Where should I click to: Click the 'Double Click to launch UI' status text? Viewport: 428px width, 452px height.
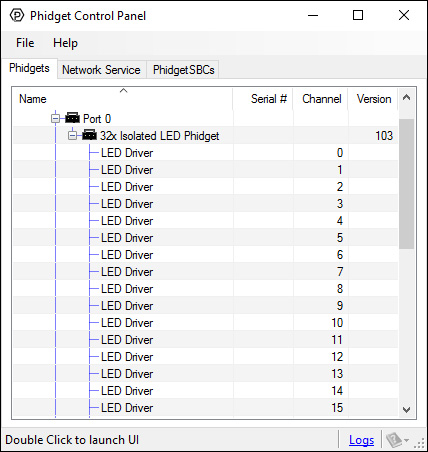[72, 440]
